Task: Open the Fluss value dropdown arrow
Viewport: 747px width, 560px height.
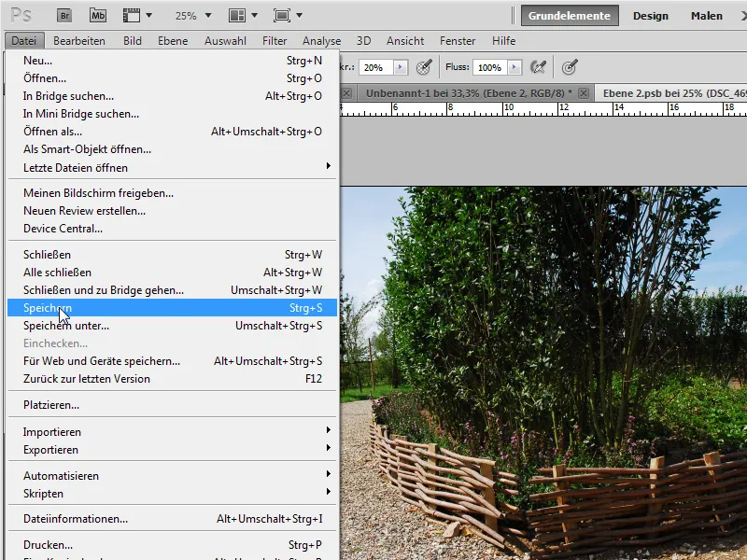Action: [x=514, y=67]
